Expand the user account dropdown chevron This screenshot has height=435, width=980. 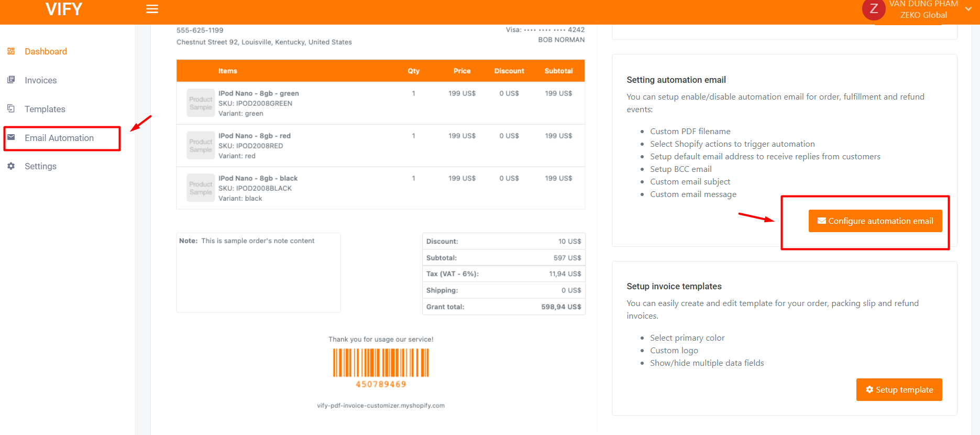[x=968, y=9]
